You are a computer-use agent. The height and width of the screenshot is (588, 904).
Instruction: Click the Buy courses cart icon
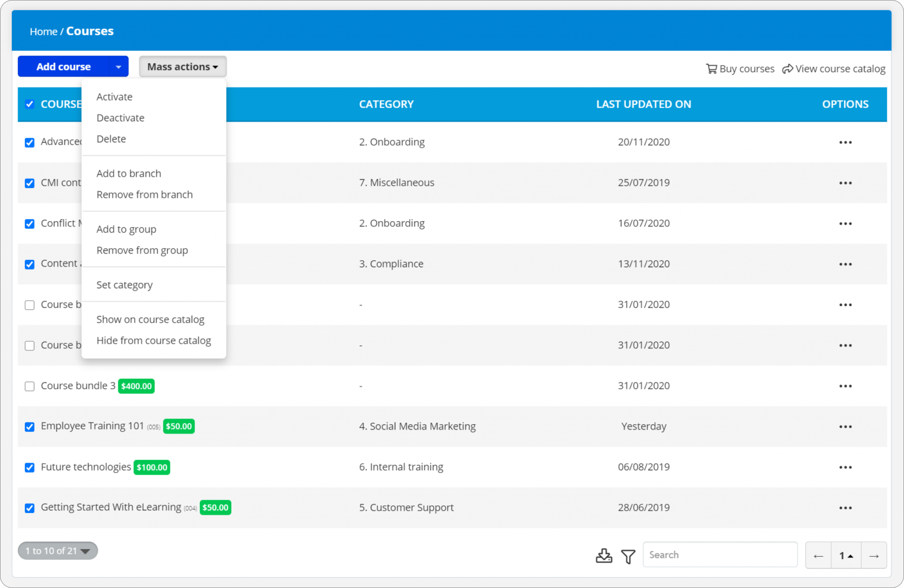[x=712, y=68]
